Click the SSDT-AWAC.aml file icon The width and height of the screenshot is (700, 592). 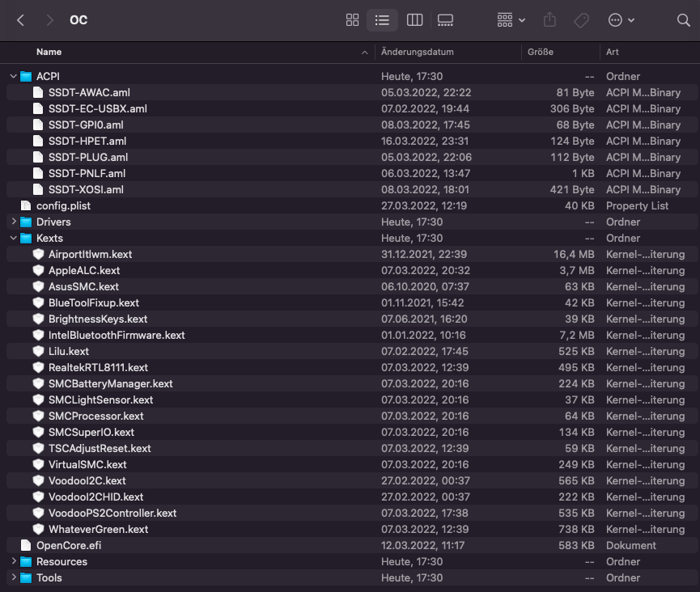point(38,92)
